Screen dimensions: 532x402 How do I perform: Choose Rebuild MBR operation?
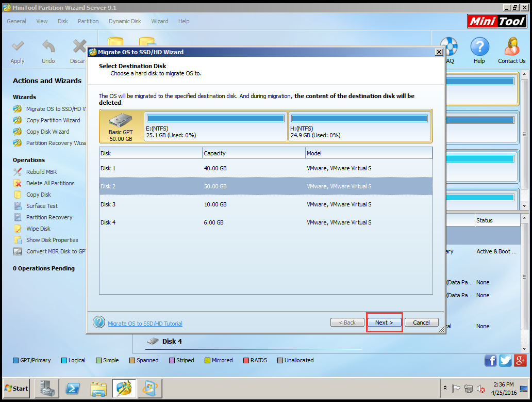pyautogui.click(x=35, y=172)
